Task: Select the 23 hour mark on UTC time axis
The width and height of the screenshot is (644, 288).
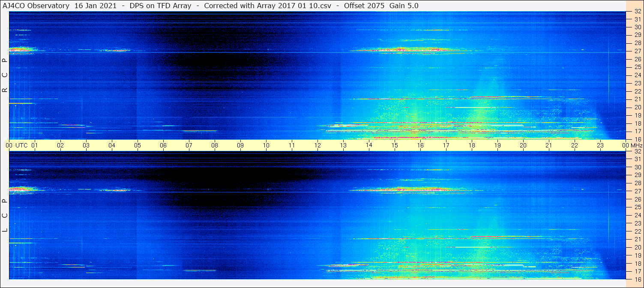Action: (600, 145)
